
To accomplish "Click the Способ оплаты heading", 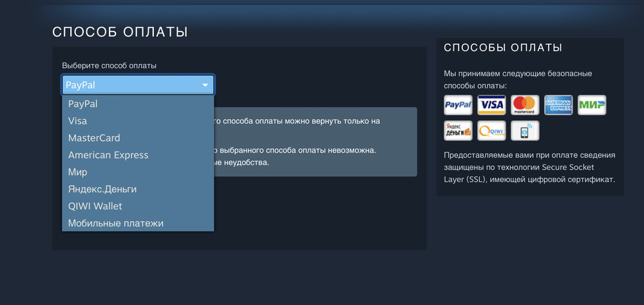I will click(x=120, y=32).
